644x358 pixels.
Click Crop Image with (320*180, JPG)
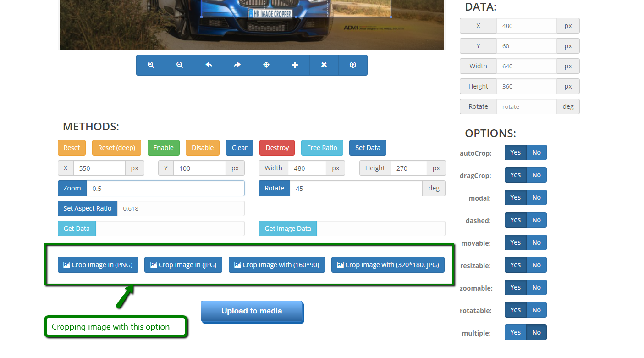(388, 265)
